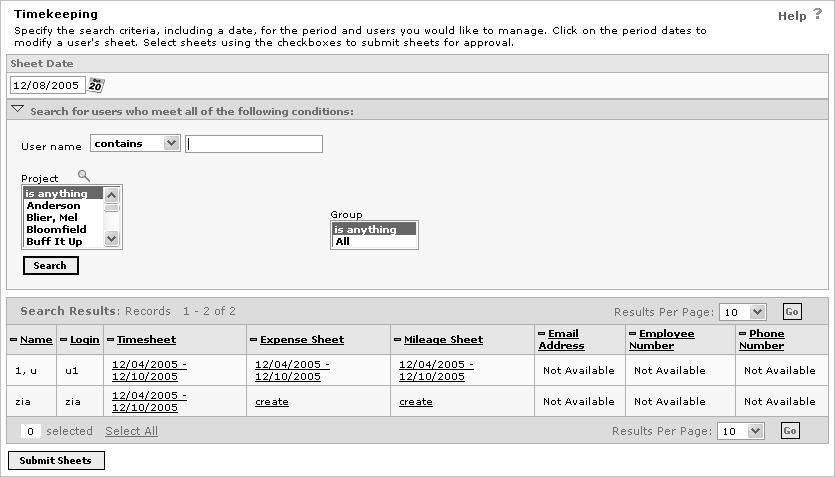The image size is (835, 477).
Task: Click zia's Email Address 'Not Available' cell
Action: (x=579, y=401)
